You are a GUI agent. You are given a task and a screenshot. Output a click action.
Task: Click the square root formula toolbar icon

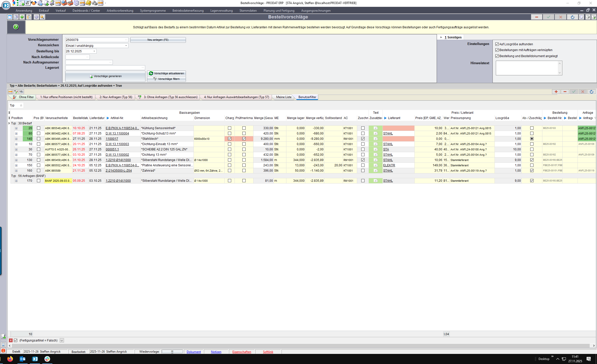28,3
